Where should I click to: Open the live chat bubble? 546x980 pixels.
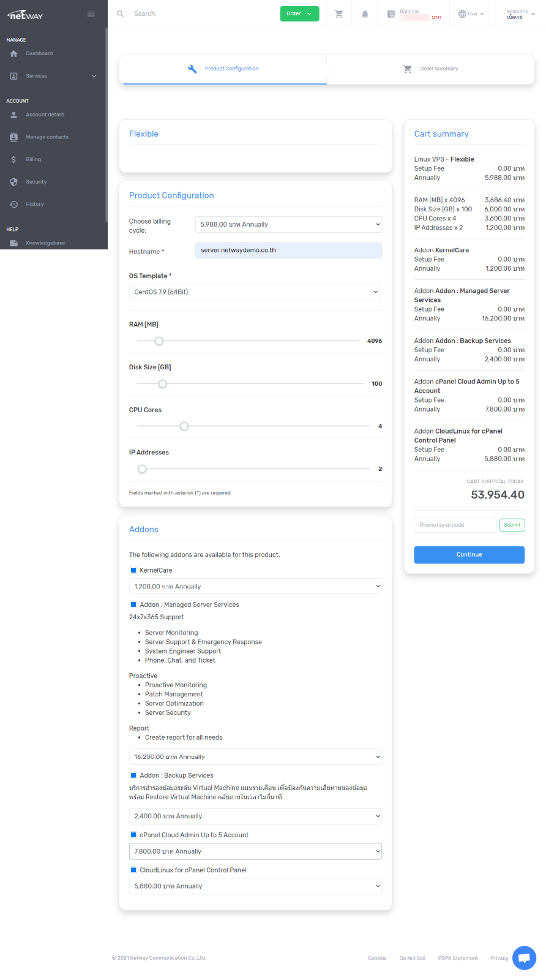(x=524, y=958)
